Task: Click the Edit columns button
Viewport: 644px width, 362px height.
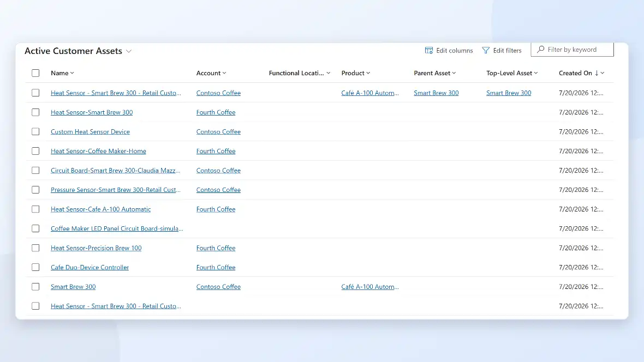Action: tap(449, 51)
